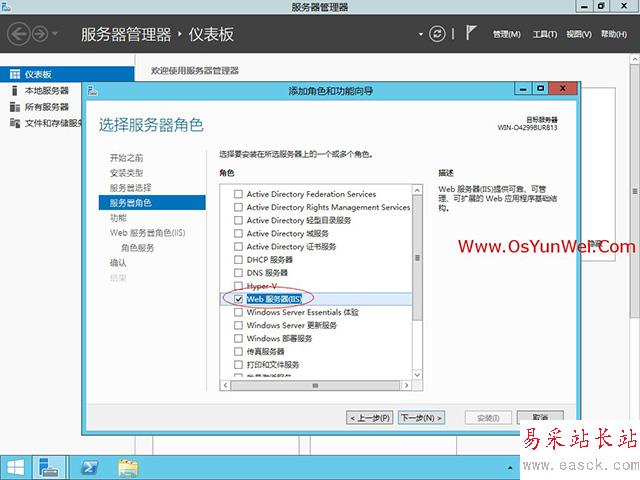Open the 管理(M) menu
The height and width of the screenshot is (480, 640).
tap(507, 34)
